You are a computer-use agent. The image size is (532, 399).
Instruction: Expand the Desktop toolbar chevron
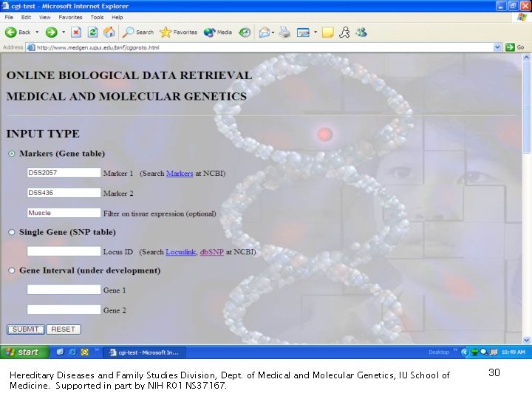pyautogui.click(x=456, y=349)
